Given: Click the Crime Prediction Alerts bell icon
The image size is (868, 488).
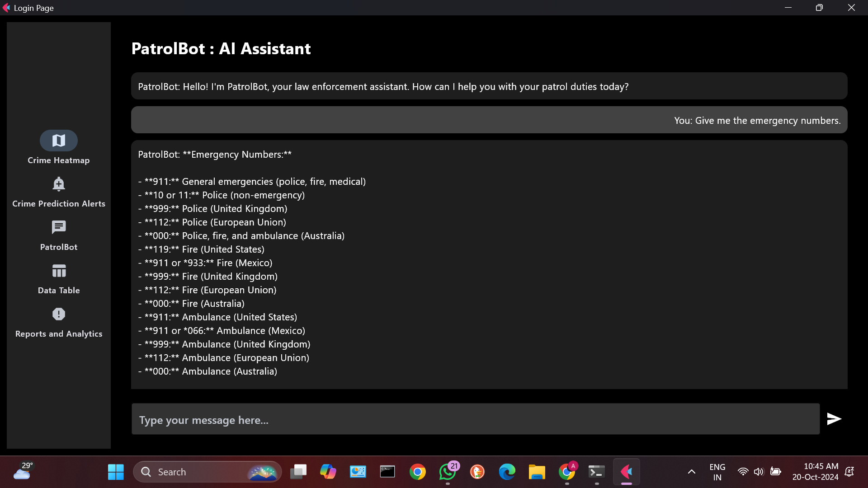Looking at the screenshot, I should (59, 184).
